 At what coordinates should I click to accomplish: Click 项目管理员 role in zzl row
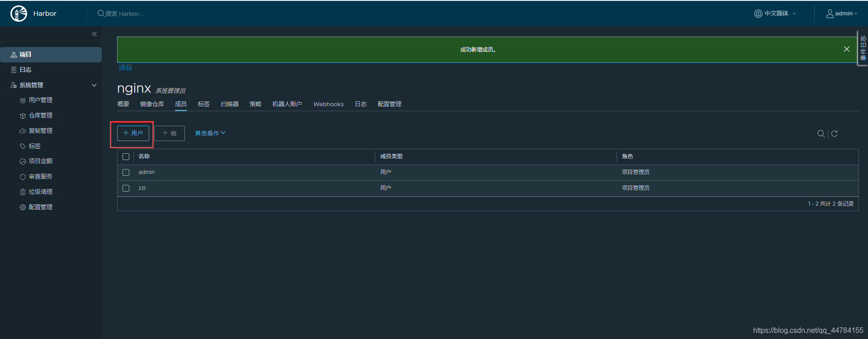[636, 188]
